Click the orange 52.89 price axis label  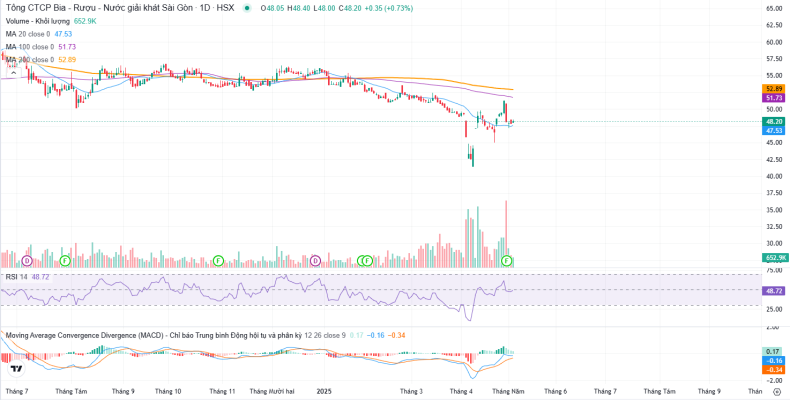(773, 89)
